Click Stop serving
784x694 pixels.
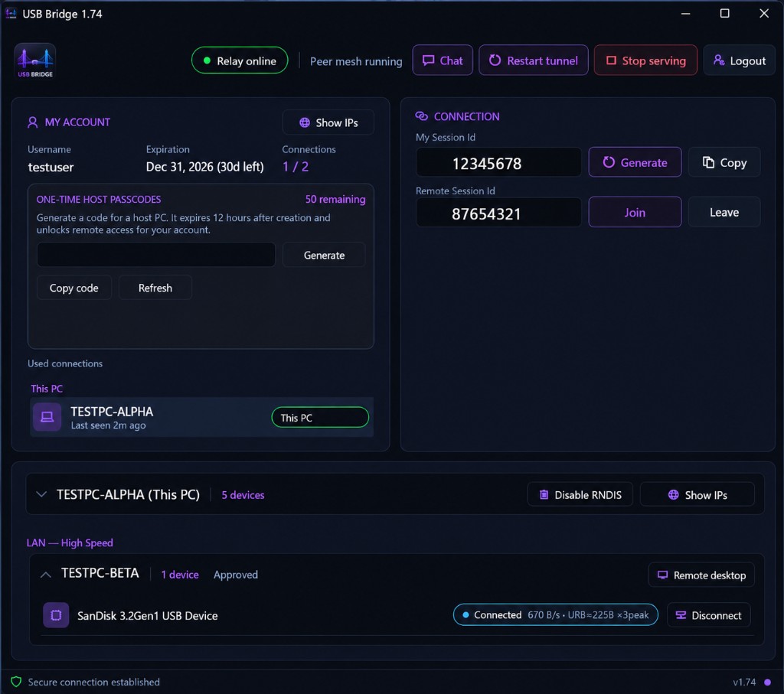(x=645, y=60)
